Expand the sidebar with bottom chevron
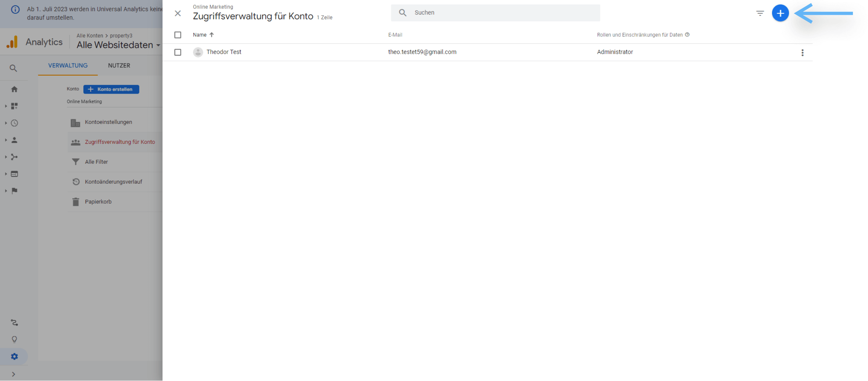The image size is (868, 381). click(x=14, y=374)
